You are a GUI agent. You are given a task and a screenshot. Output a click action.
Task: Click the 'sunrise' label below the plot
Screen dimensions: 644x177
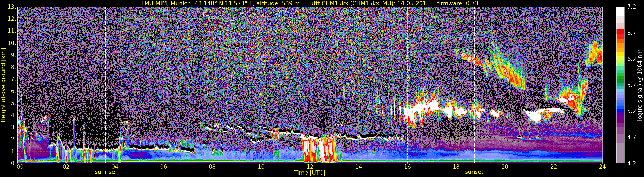[x=105, y=172]
